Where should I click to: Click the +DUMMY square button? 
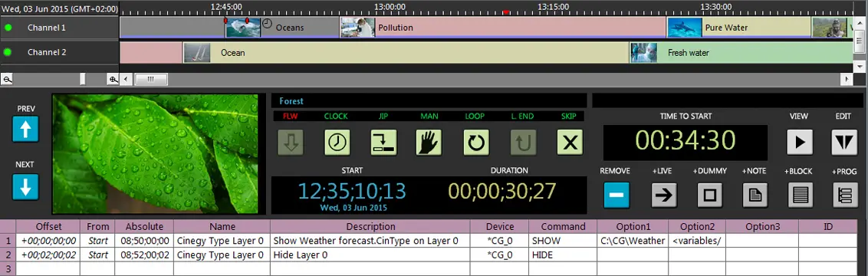[x=710, y=195]
